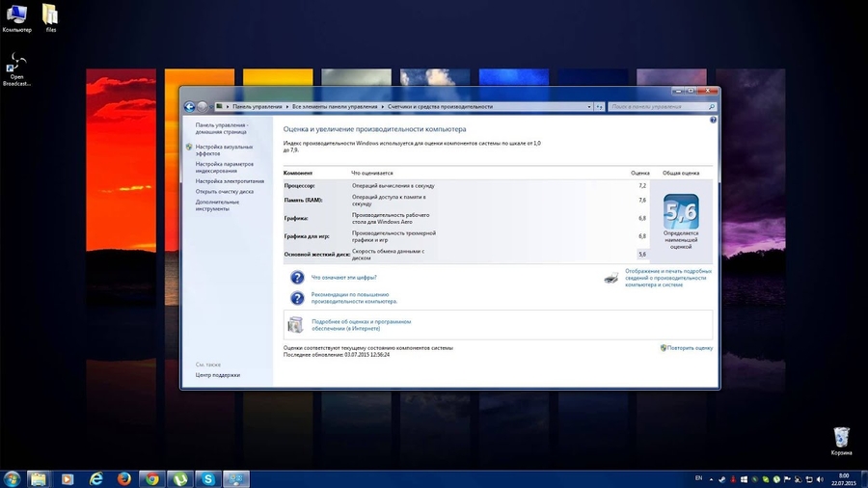Image resolution: width=868 pixels, height=488 pixels.
Task: Open Google Chrome from the taskbar
Action: [151, 478]
